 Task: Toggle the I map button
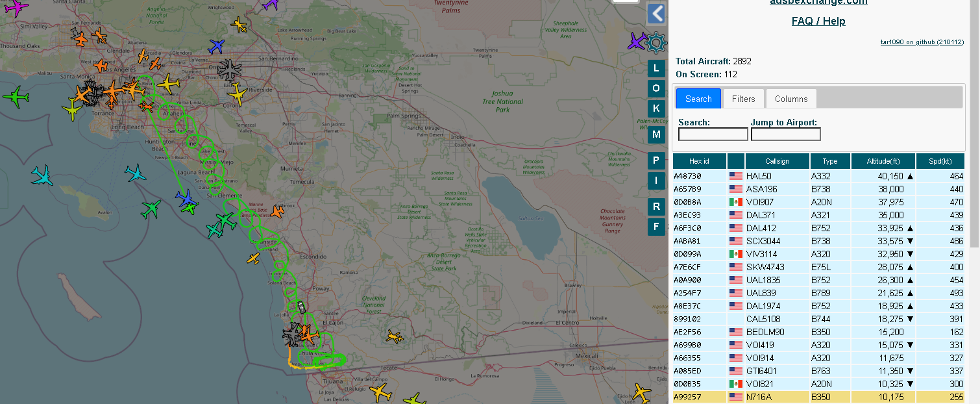tap(656, 181)
